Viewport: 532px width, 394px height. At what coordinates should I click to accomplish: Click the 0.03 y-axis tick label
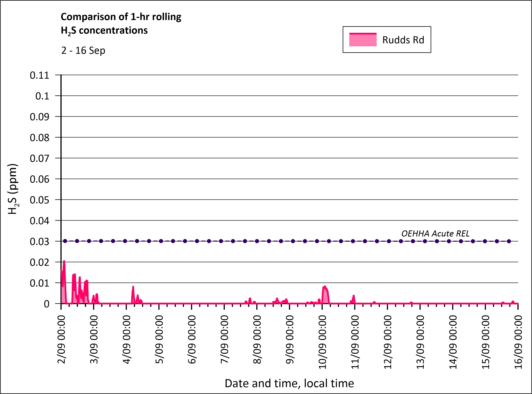(39, 242)
